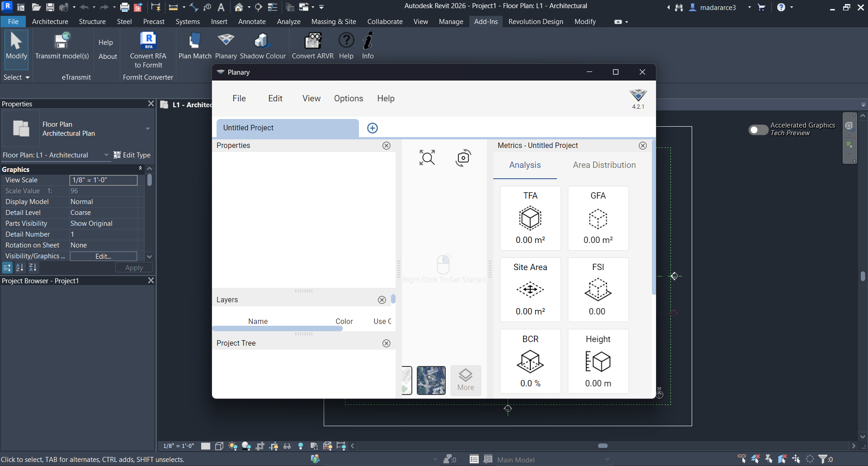868x466 pixels.
Task: Switch to the Area Distribution tab
Action: (x=604, y=165)
